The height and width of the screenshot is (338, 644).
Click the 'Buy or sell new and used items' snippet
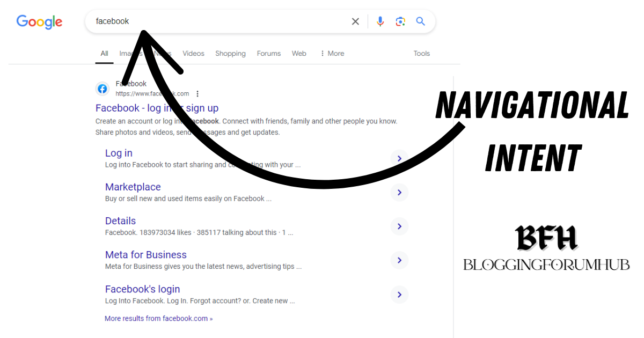click(x=188, y=199)
